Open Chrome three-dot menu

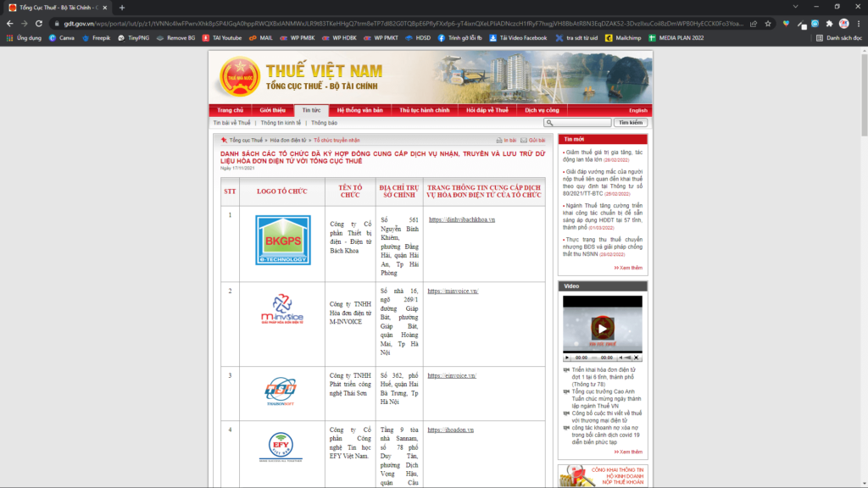(x=859, y=24)
